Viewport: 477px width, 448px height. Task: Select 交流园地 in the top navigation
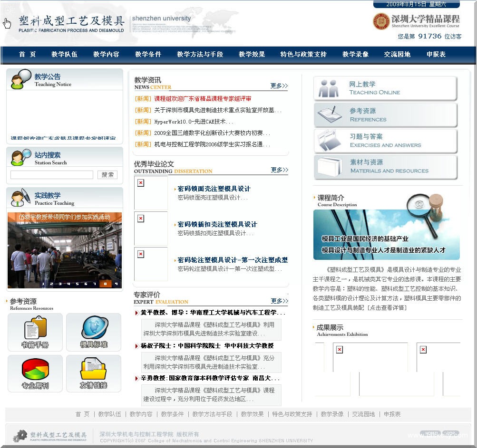397,55
